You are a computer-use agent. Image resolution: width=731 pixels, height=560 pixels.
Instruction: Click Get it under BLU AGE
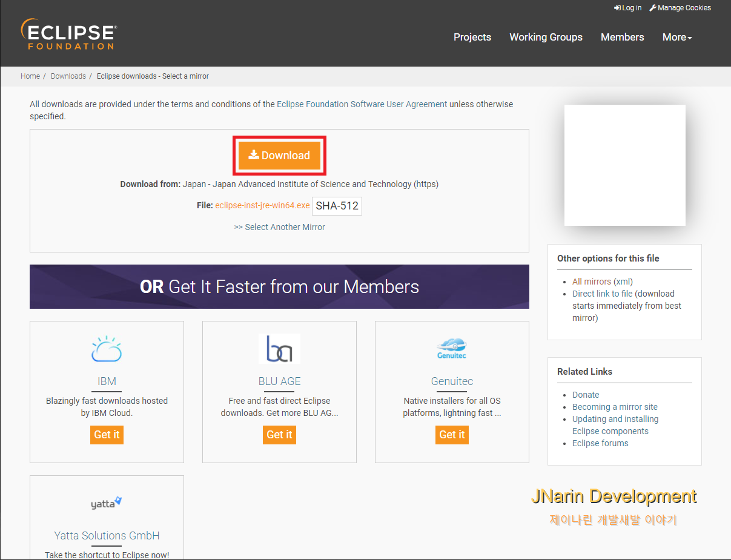click(279, 435)
